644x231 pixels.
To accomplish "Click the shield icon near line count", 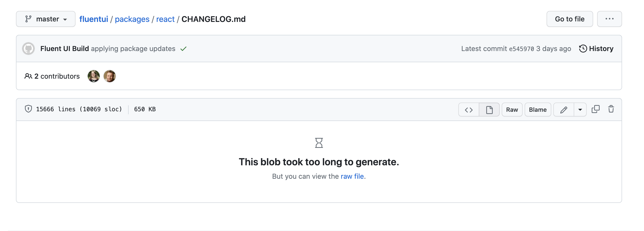I will click(28, 109).
